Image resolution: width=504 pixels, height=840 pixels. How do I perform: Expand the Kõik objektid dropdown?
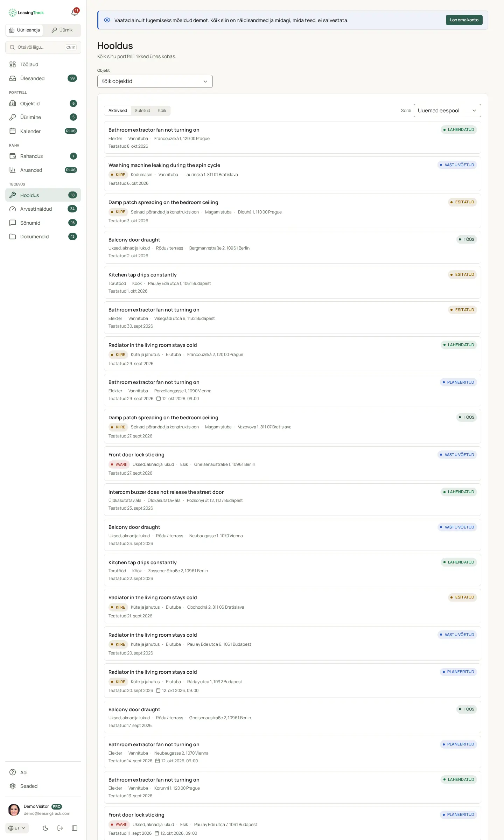click(155, 81)
